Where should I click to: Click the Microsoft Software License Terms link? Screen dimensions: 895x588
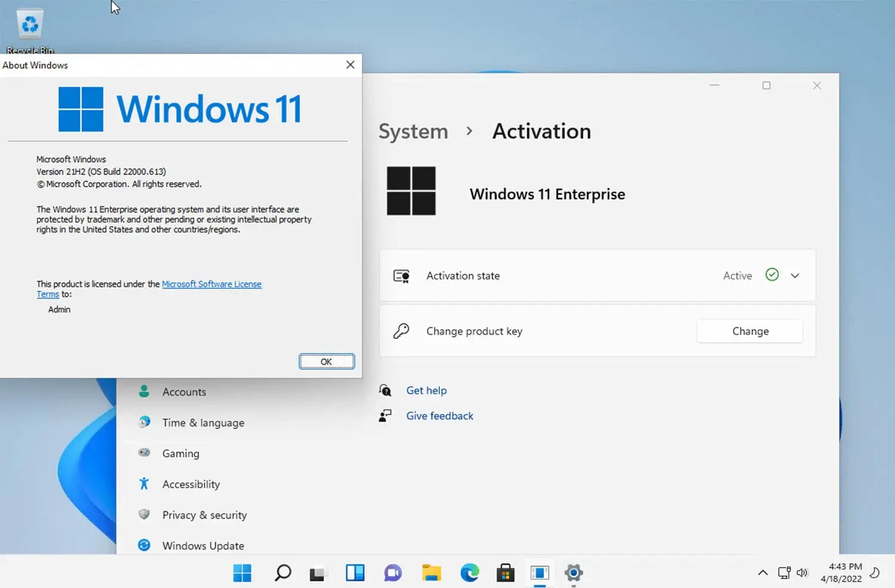coord(212,284)
